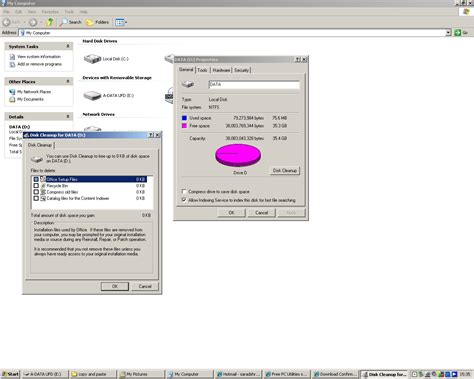Go back with the Back toolbar arrow
474x379 pixels.
(x=7, y=22)
